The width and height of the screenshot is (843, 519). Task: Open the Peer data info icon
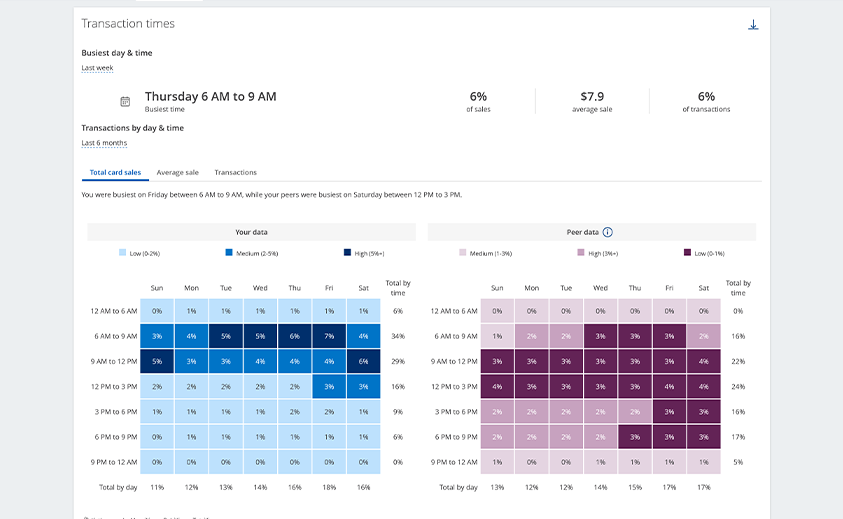coord(607,232)
